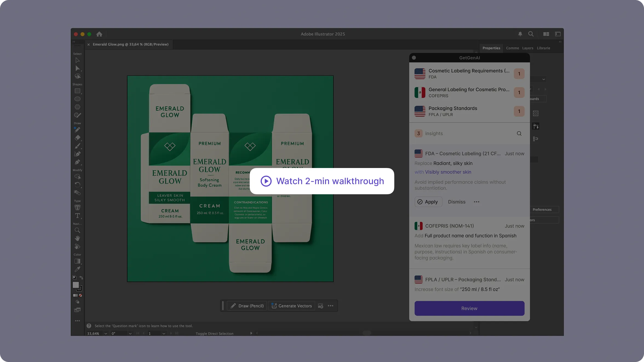Screen dimensions: 644x362
Task: Toggle default fill and stroke
Action: pyautogui.click(x=74, y=277)
